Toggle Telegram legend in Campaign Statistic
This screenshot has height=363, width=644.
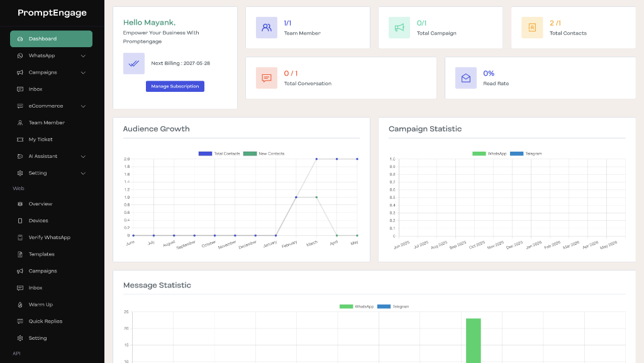coord(526,154)
